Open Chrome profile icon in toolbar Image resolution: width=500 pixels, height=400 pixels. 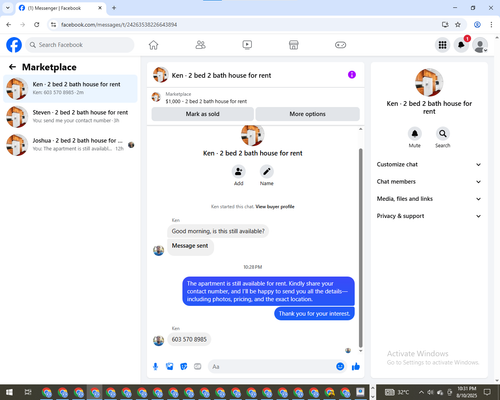coord(477,24)
